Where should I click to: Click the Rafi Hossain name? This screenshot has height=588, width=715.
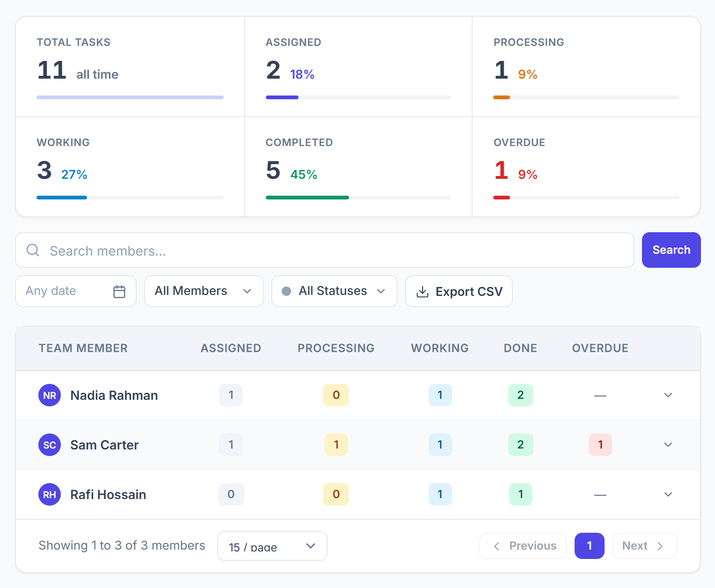(108, 495)
